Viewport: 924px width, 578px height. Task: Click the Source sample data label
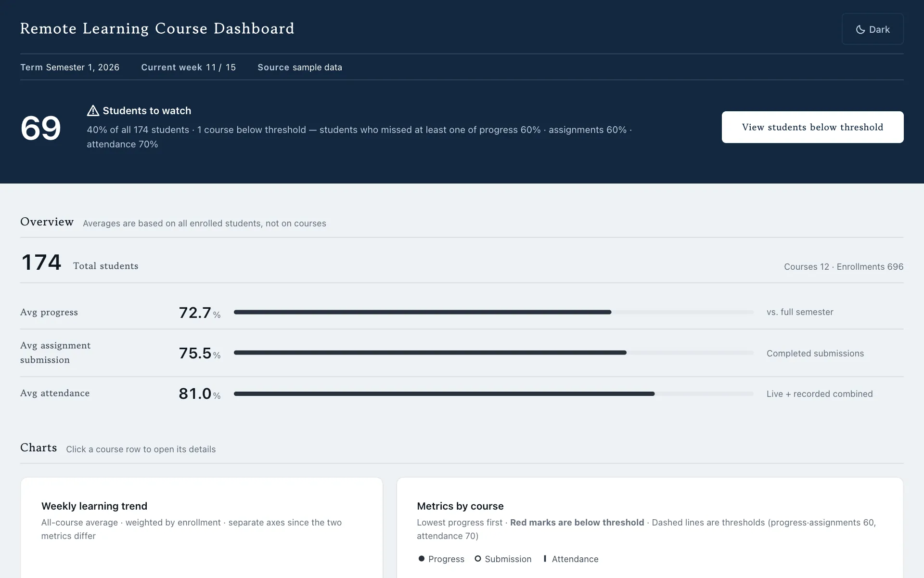[x=300, y=67]
